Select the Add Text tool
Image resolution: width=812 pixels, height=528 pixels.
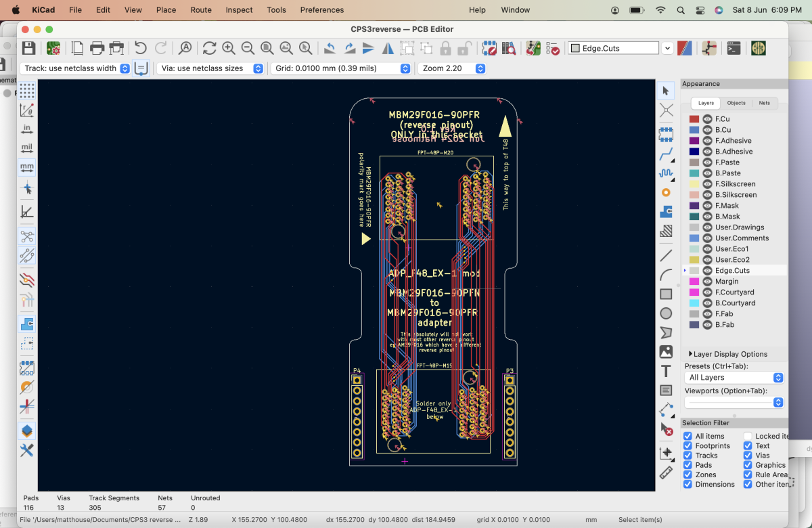tap(666, 371)
